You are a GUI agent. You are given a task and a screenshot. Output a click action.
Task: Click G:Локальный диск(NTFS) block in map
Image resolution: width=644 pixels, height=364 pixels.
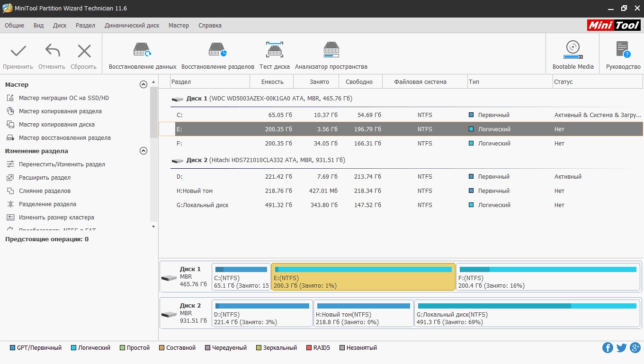click(x=528, y=313)
